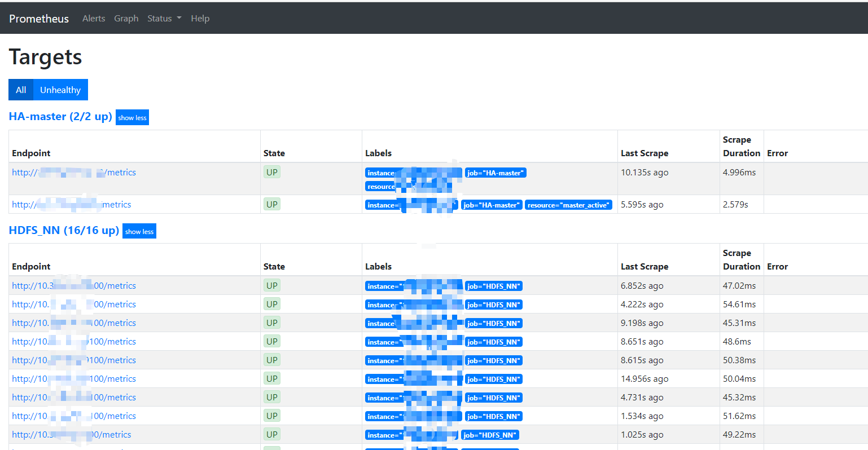Expand the Status dropdown menu
Viewport: 868px width, 450px height.
click(164, 19)
